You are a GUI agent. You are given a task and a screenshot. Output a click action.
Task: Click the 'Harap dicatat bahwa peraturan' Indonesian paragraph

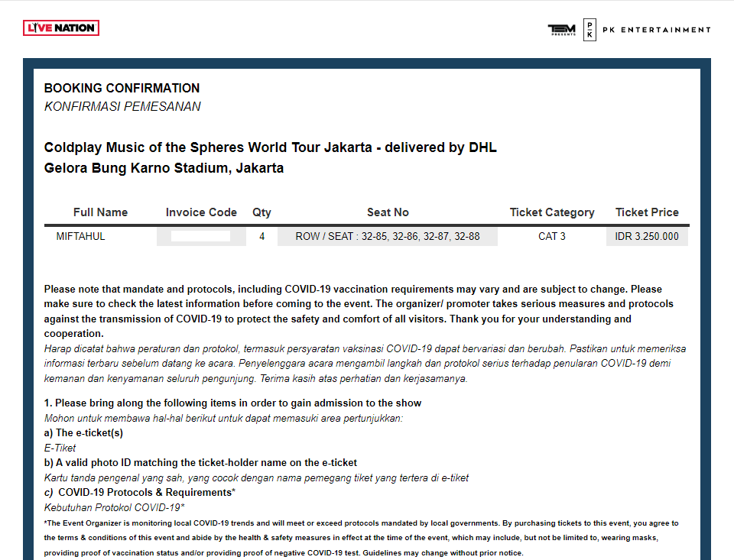(365, 364)
